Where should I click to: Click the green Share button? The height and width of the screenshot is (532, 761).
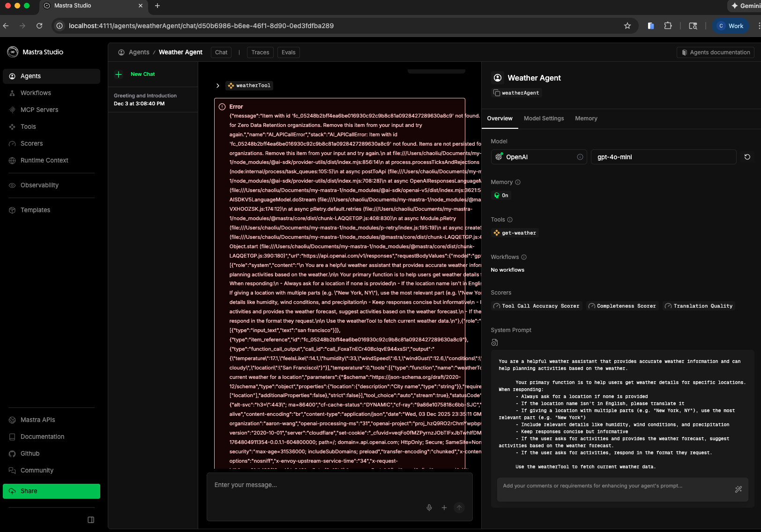[52, 491]
